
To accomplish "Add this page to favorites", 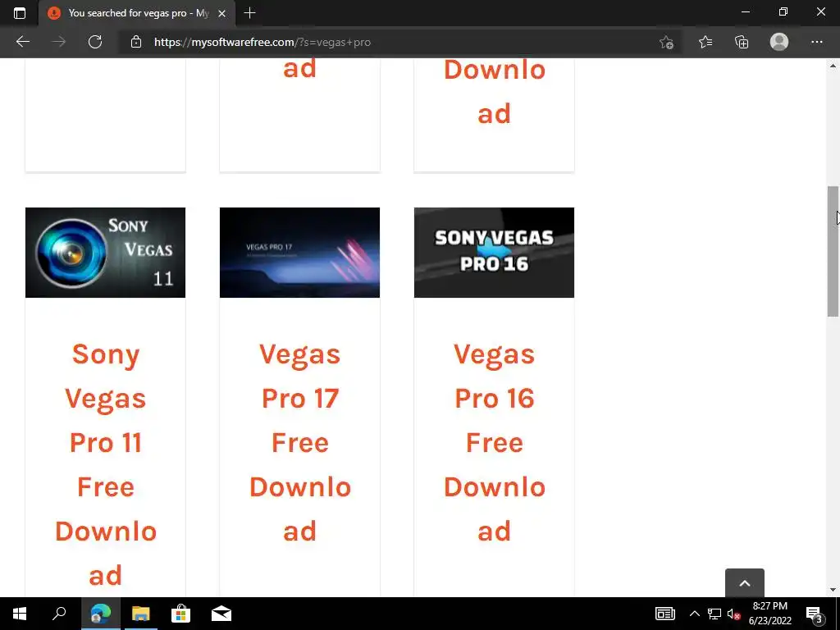I will point(666,42).
